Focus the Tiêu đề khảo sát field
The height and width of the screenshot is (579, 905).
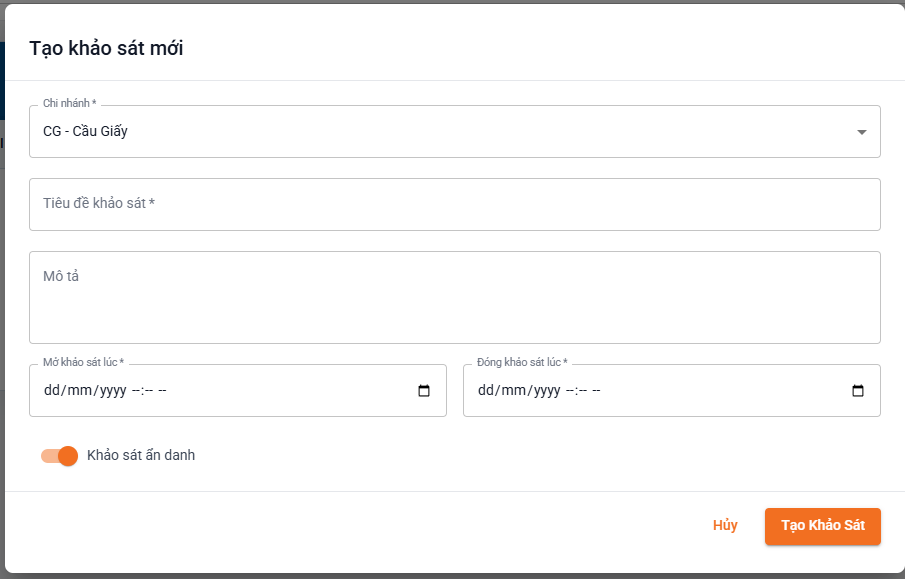tap(455, 204)
